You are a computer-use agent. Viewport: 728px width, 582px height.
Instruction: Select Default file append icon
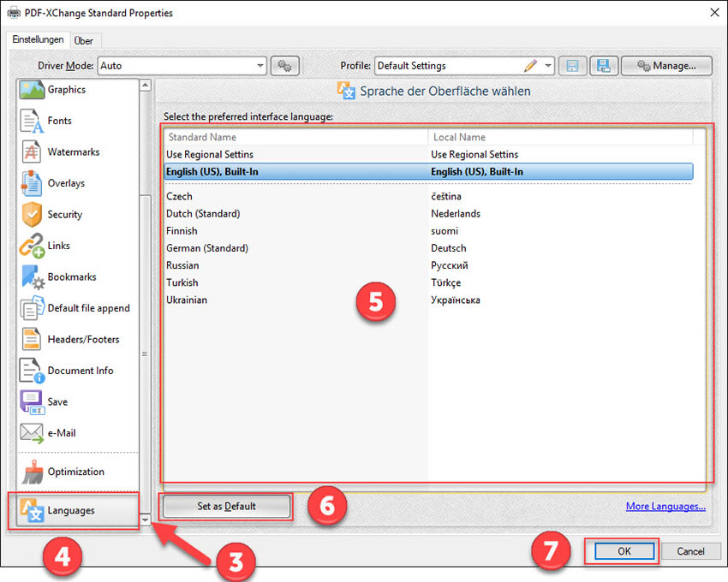(x=32, y=308)
